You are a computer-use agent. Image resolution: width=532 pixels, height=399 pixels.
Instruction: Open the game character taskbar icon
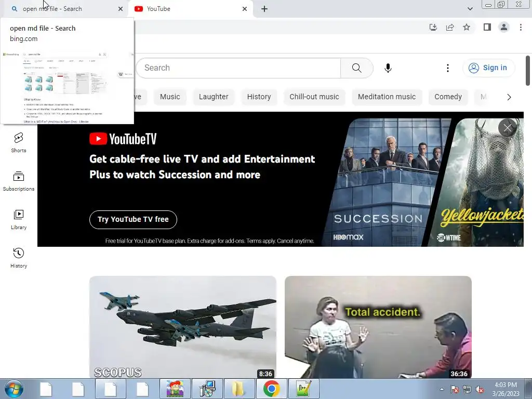point(175,389)
